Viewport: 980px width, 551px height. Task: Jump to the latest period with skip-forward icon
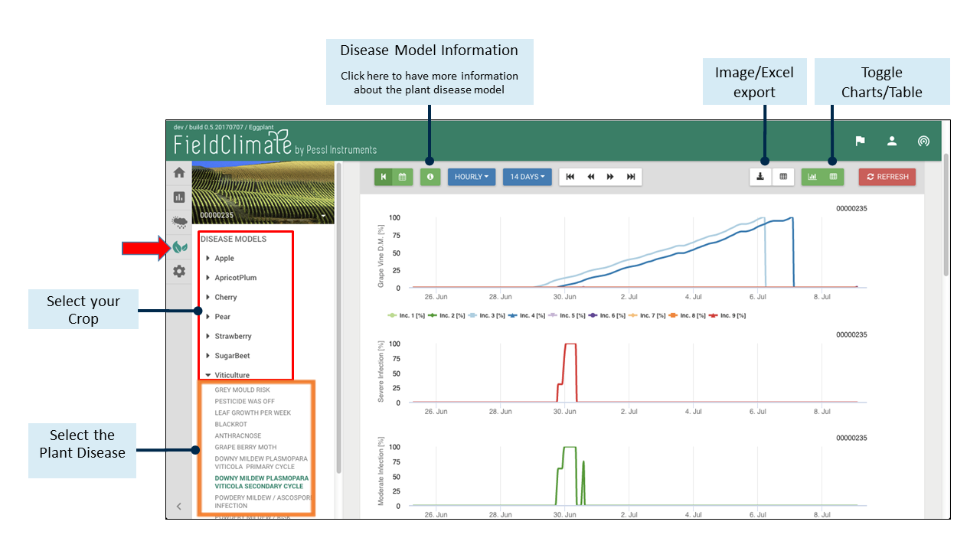pyautogui.click(x=631, y=177)
